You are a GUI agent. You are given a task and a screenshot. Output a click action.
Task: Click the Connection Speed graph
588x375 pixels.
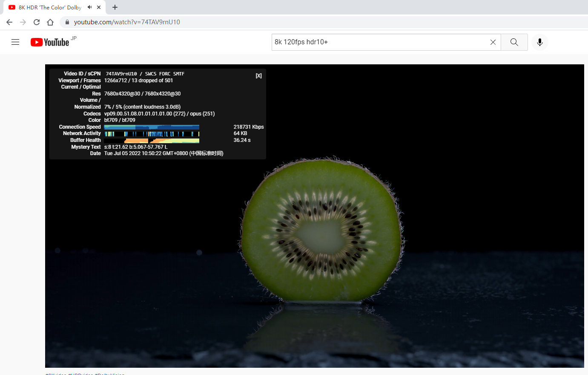click(x=152, y=127)
